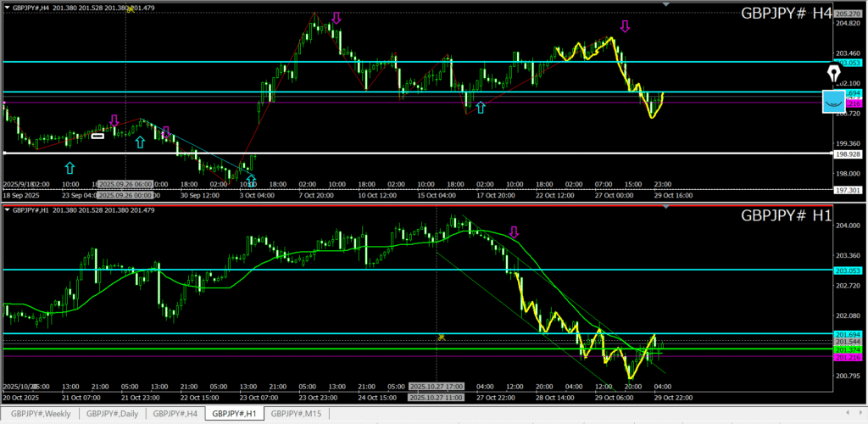Viewport: 868px width, 424px height.
Task: Click the light blue smiley face icon
Action: coord(834,102)
